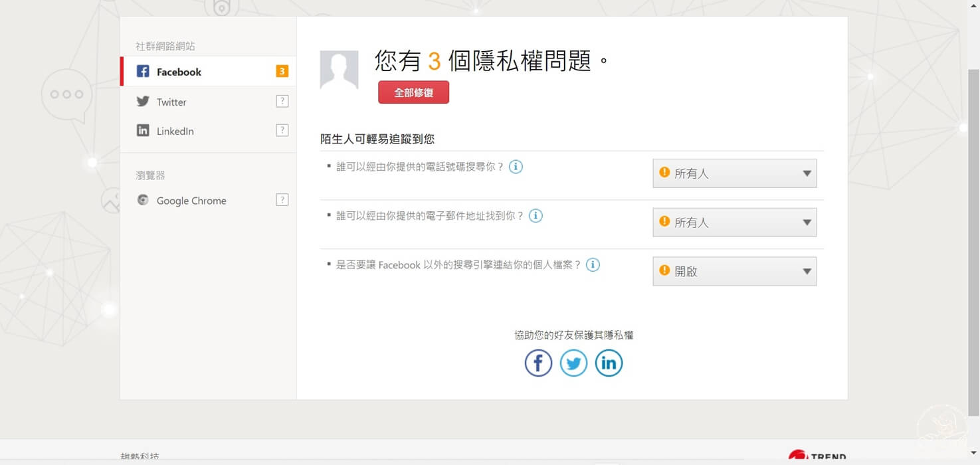Open the Facebook share icon at the bottom
Image resolution: width=980 pixels, height=465 pixels.
click(538, 363)
